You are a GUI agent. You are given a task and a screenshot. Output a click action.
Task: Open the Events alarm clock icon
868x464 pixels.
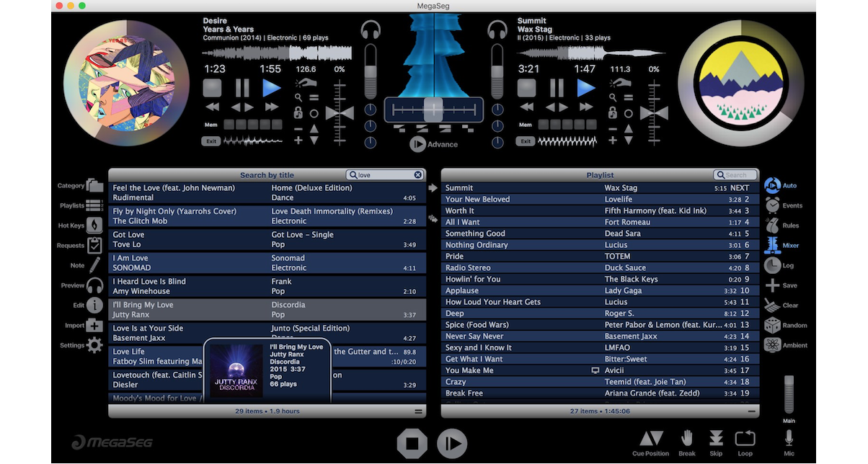[772, 205]
